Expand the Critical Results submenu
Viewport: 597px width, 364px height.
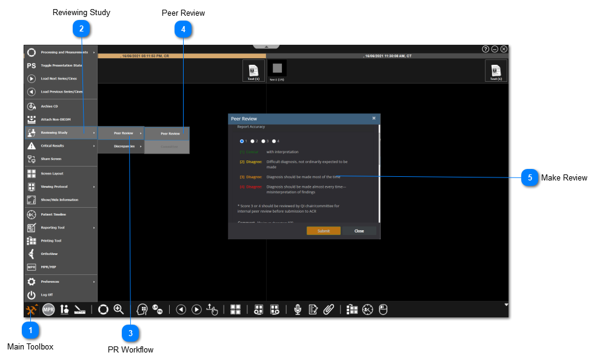[61, 146]
